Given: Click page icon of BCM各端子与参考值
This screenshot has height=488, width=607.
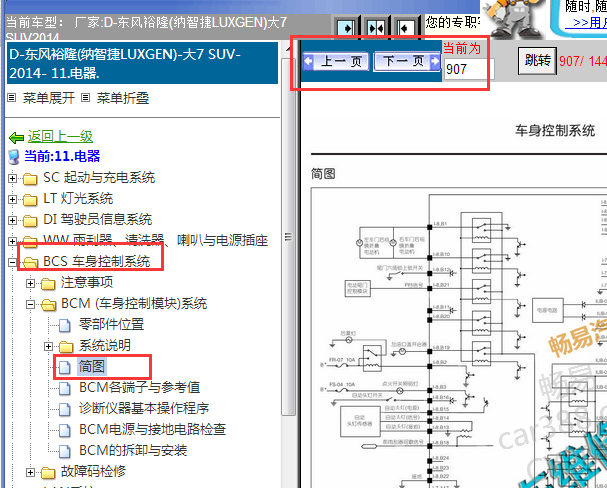Looking at the screenshot, I should pyautogui.click(x=65, y=388).
